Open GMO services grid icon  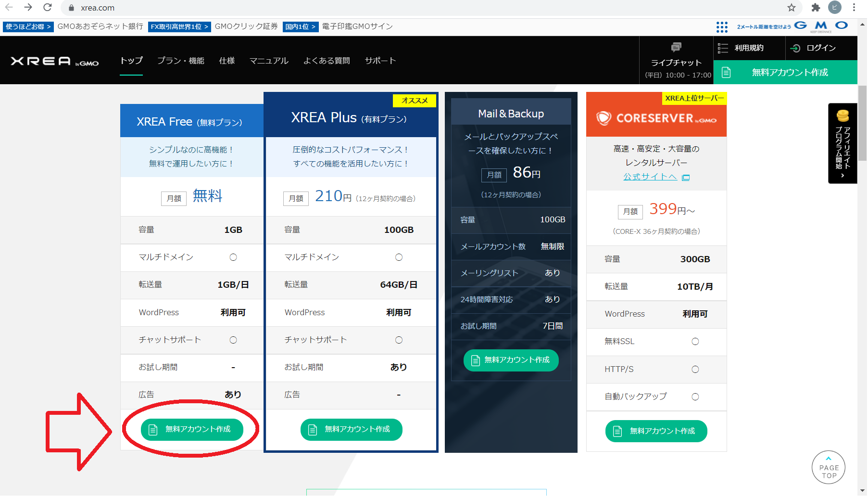click(722, 27)
